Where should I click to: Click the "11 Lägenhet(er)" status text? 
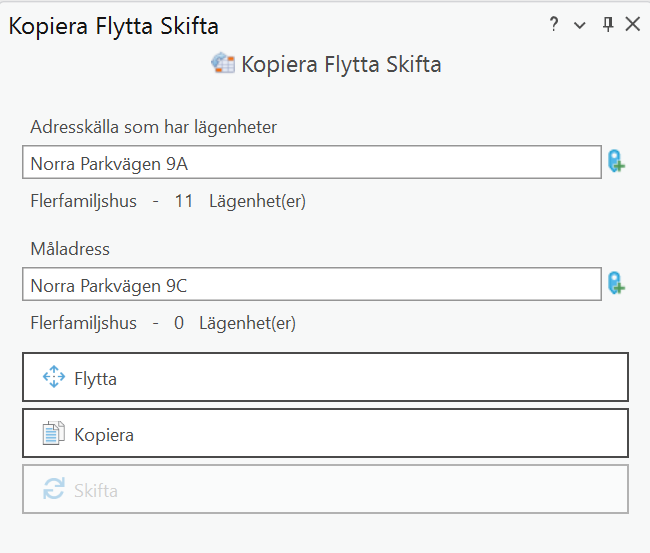click(240, 201)
